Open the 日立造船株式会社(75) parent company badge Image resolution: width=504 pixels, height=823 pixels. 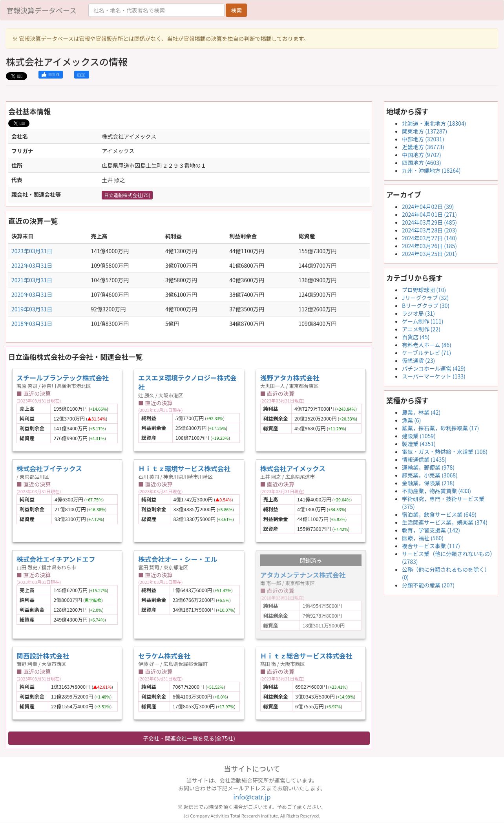(x=127, y=195)
